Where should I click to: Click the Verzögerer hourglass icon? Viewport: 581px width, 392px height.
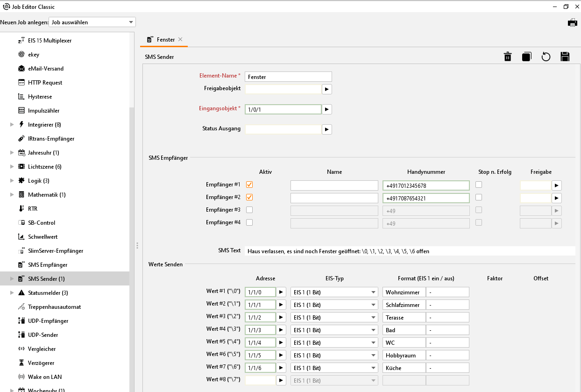(x=21, y=363)
